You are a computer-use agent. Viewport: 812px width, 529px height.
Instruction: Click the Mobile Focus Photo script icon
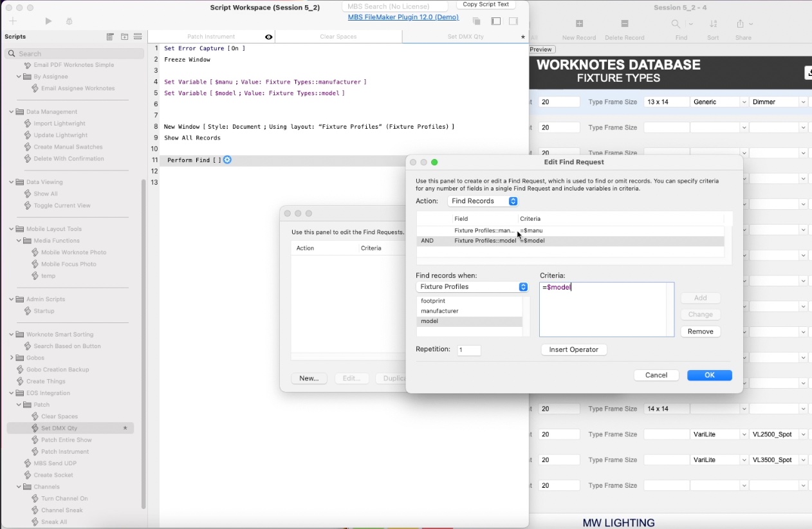(x=35, y=264)
